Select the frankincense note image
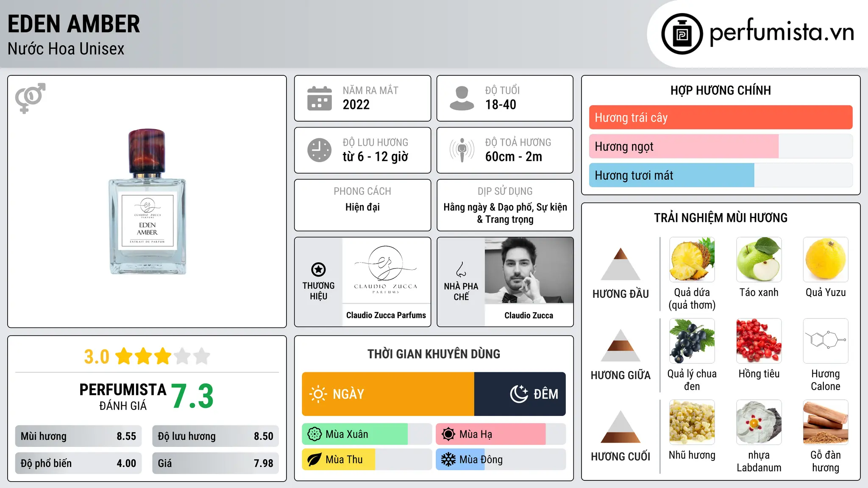Viewport: 868px width, 488px height. pyautogui.click(x=692, y=422)
